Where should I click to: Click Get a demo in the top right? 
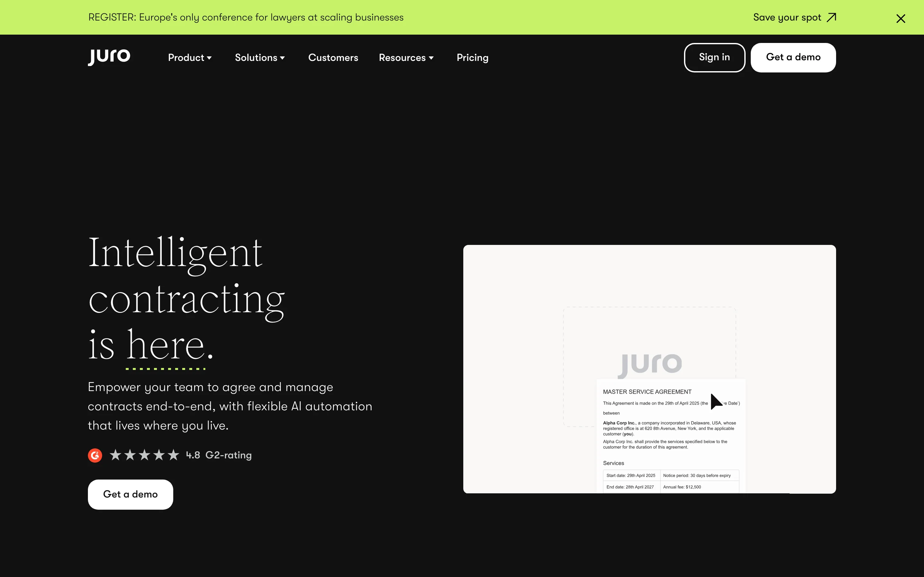(793, 57)
